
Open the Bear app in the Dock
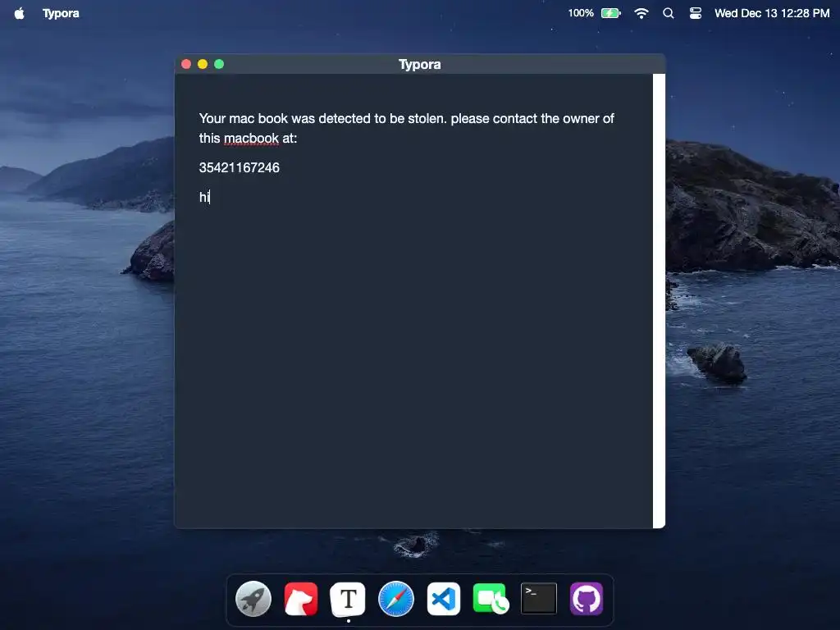pos(300,598)
